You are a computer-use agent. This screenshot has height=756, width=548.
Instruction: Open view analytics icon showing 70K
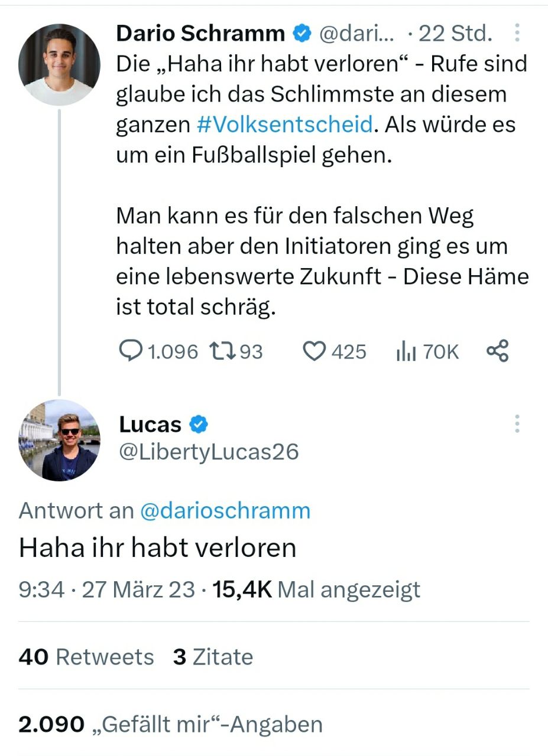406,352
